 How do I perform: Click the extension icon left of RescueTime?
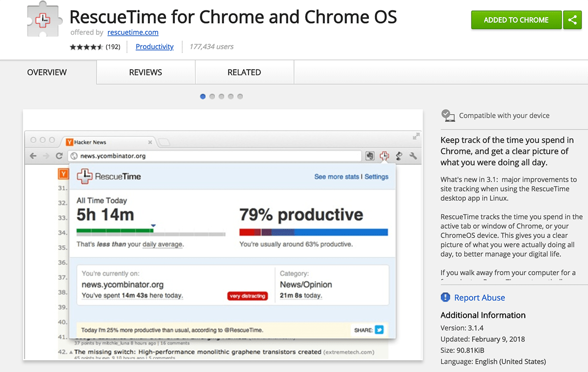(x=370, y=156)
